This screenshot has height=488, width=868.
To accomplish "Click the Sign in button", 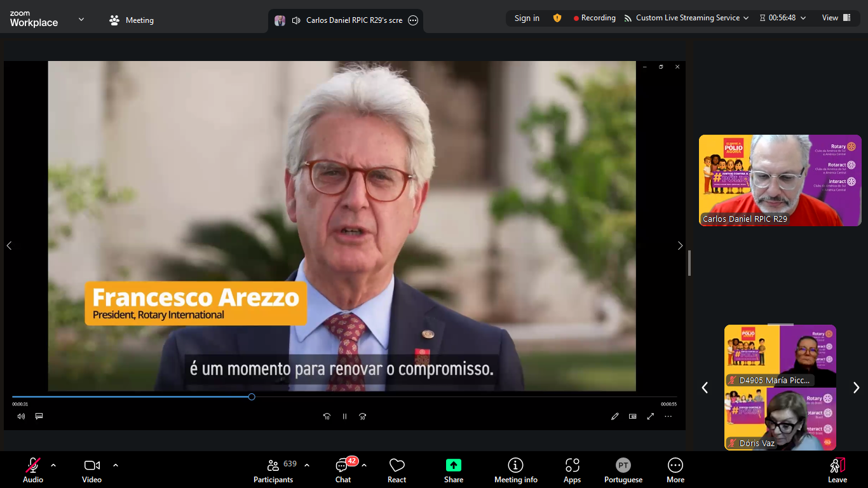I will (x=527, y=18).
